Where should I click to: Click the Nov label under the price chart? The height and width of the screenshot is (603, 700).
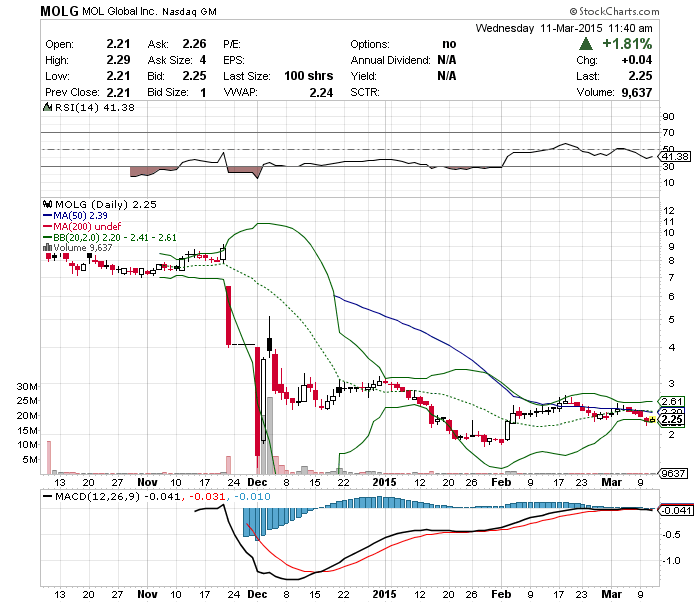pyautogui.click(x=147, y=482)
